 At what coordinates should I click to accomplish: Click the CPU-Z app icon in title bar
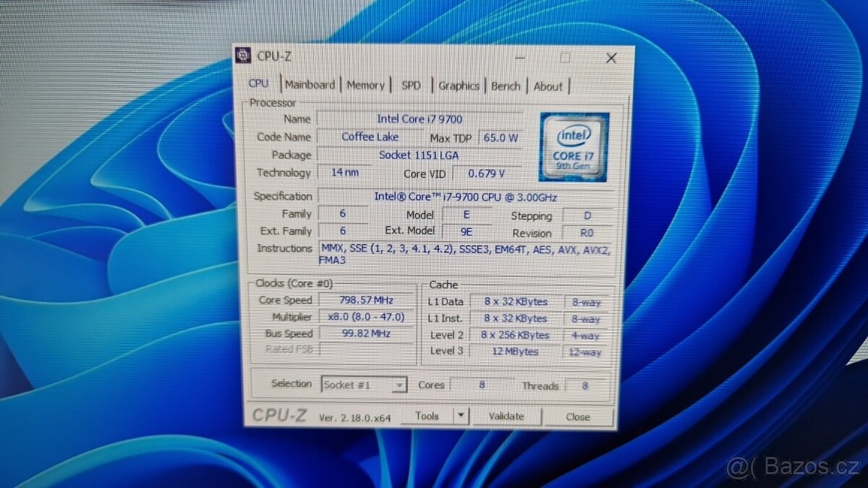click(x=244, y=56)
